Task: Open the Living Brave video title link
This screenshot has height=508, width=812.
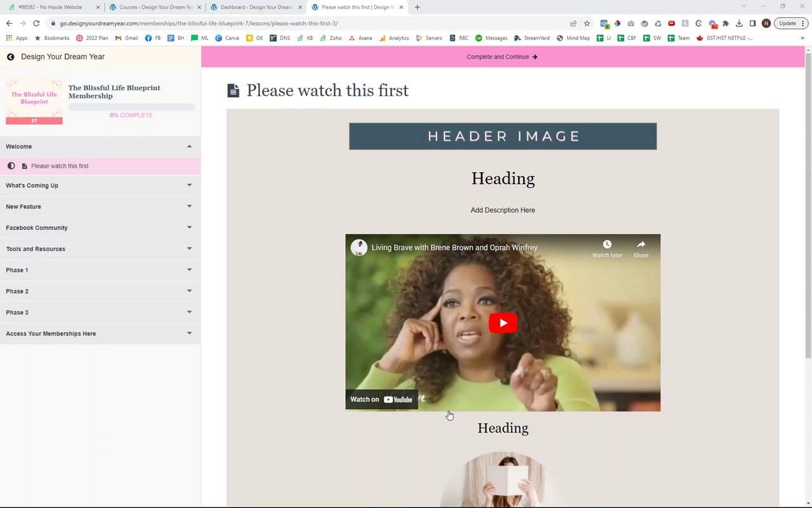Action: click(x=454, y=248)
